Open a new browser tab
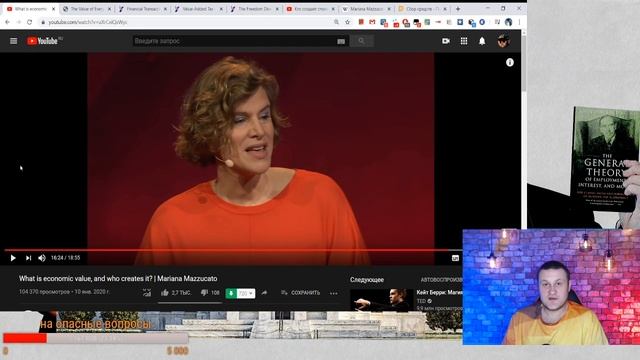 coord(458,9)
